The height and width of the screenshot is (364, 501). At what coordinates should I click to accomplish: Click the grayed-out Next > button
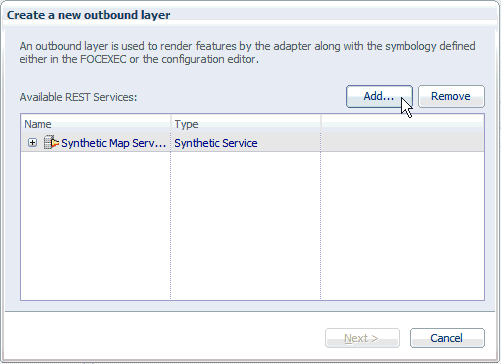(x=362, y=338)
